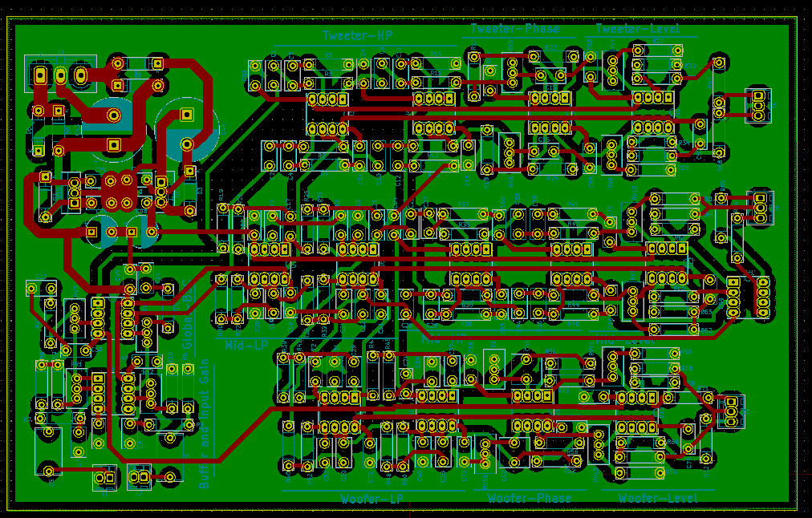The image size is (812, 518).
Task: Click the R28 reference label
Action: 683,168
